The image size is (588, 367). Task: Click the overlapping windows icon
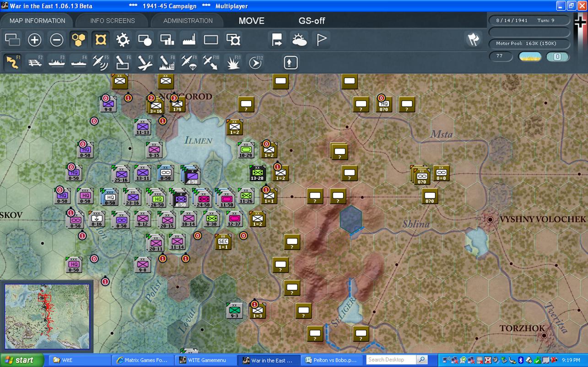point(12,40)
